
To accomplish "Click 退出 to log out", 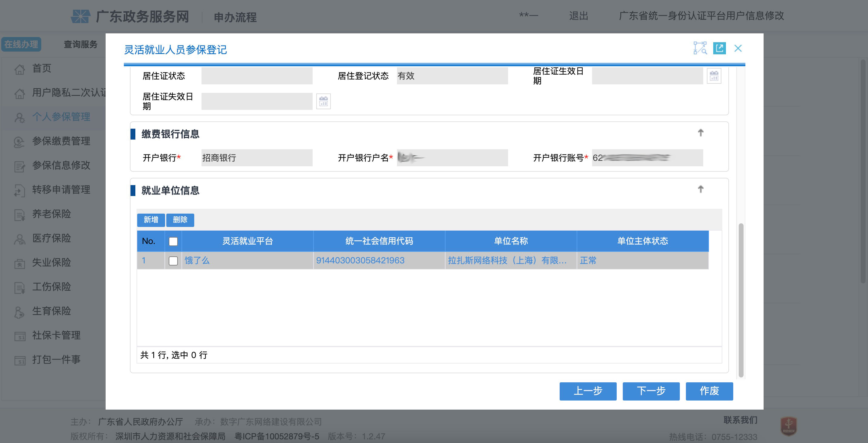I will [x=578, y=16].
